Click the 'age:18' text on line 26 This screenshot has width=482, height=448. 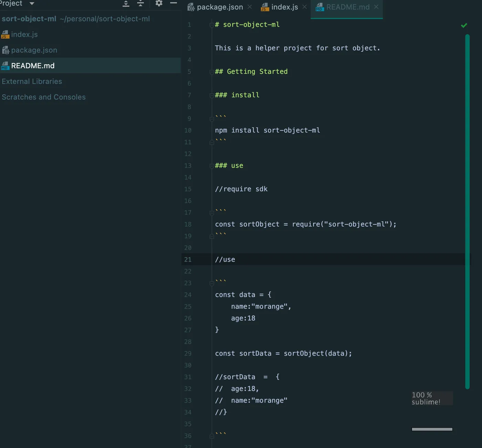243,318
